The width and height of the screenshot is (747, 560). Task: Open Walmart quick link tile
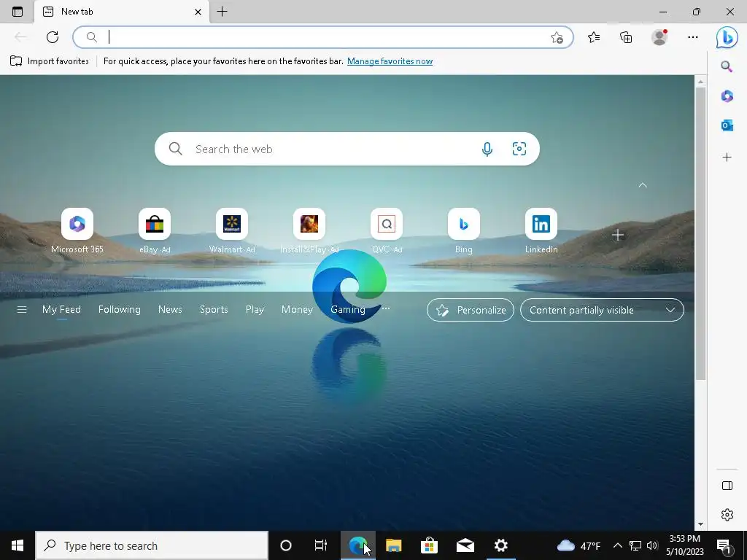click(232, 231)
